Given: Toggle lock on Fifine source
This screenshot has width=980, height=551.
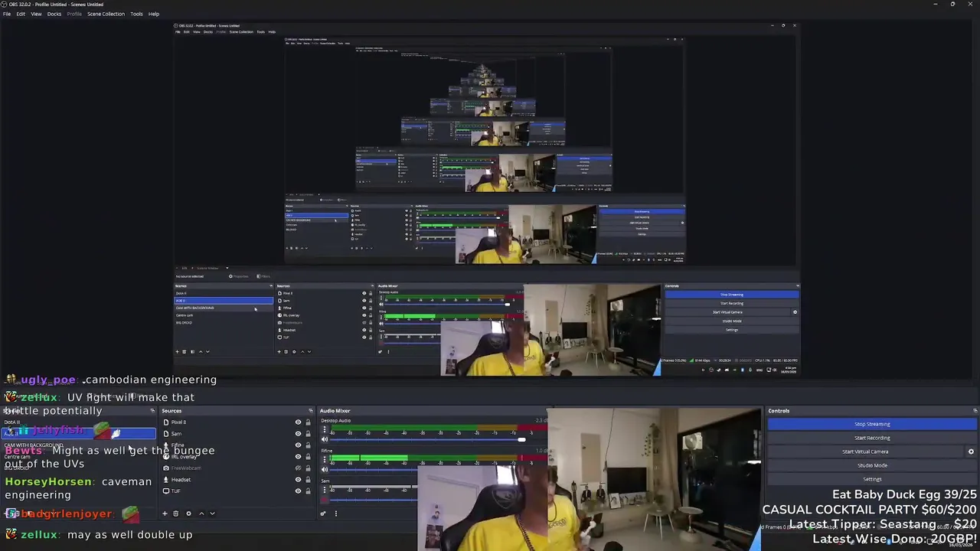Looking at the screenshot, I should point(309,445).
